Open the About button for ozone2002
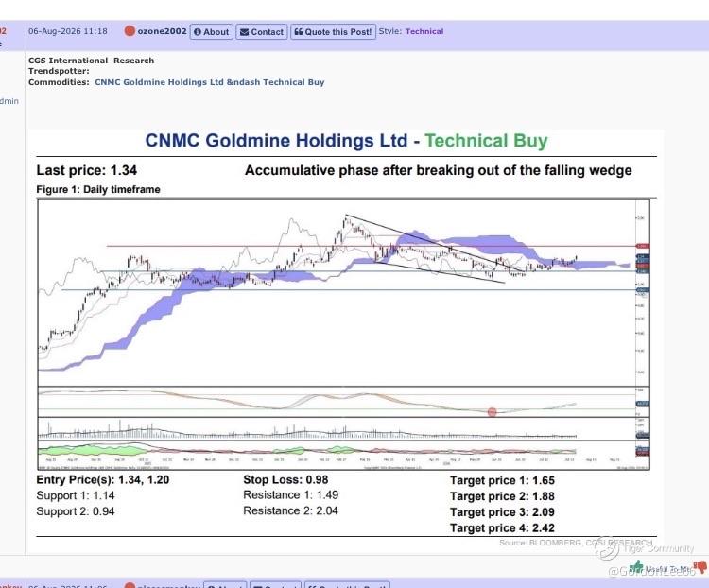The height and width of the screenshot is (588, 709). pyautogui.click(x=212, y=31)
